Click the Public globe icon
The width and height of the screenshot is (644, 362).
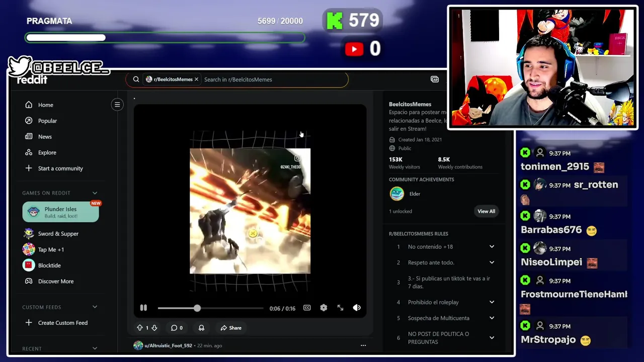tap(392, 148)
